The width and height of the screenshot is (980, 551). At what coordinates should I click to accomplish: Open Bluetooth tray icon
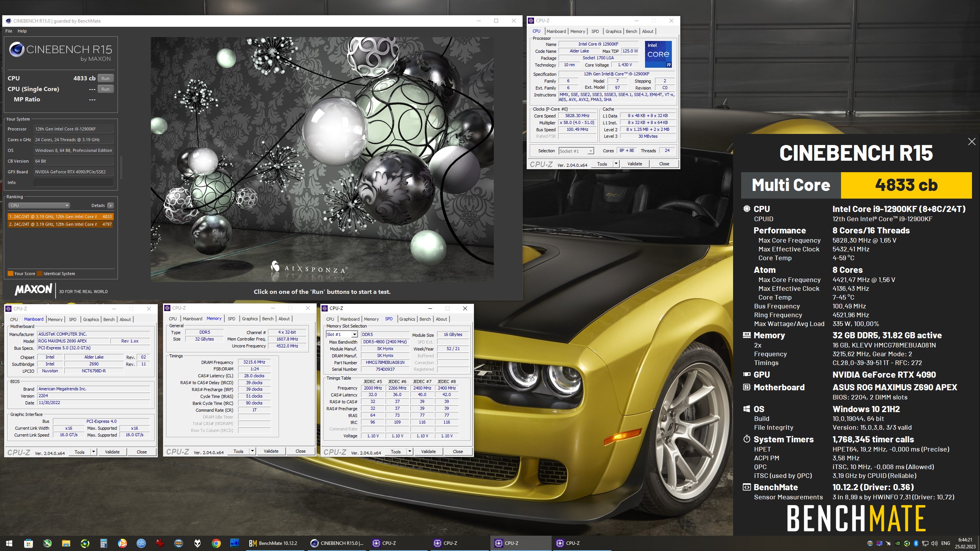pos(916,543)
